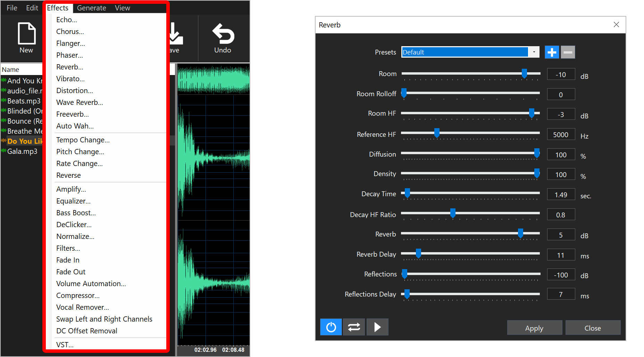Click the Reverb Delay field showing 11
Image resolution: width=644 pixels, height=357 pixels.
pos(561,255)
